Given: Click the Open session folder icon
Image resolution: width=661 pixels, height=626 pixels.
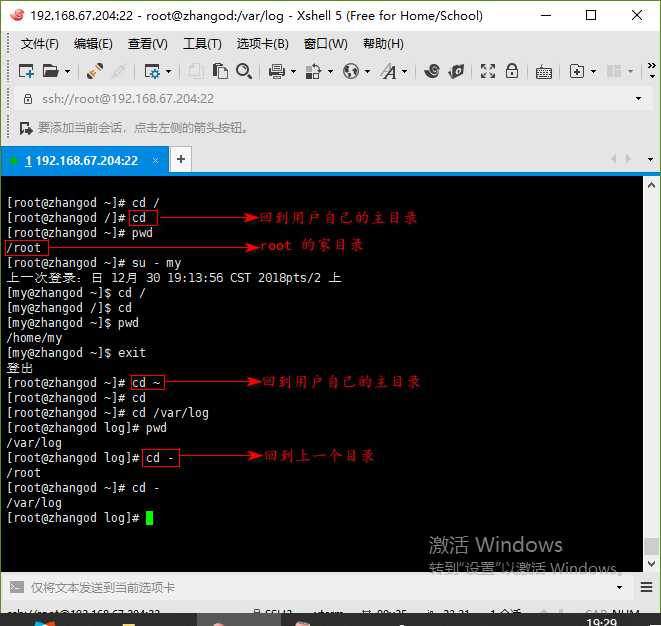Looking at the screenshot, I should pyautogui.click(x=51, y=72).
